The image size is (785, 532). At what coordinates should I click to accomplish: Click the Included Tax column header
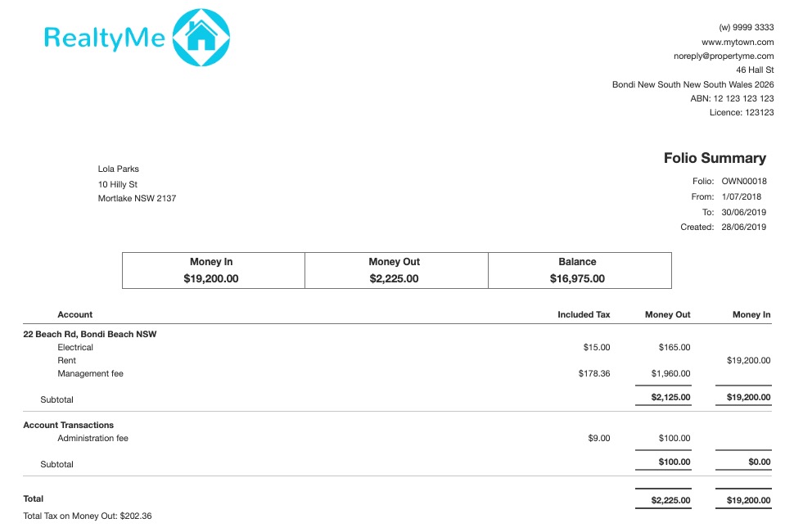[x=584, y=315]
